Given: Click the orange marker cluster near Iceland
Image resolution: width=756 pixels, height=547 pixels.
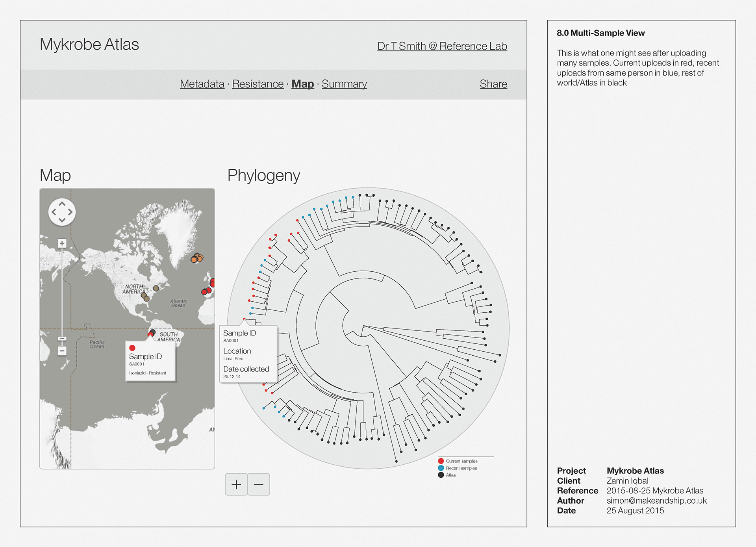Looking at the screenshot, I should (197, 258).
